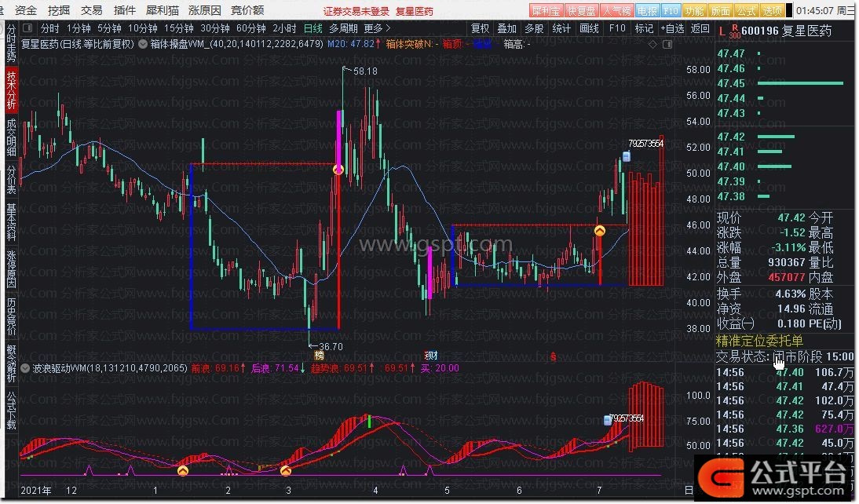859x504 pixels.
Task: Open the 人气榜 toolbar button
Action: pos(616,10)
